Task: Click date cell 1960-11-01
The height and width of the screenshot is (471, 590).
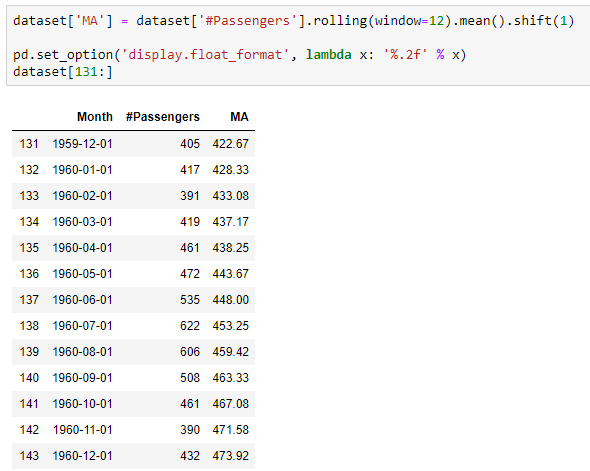Action: coord(82,430)
